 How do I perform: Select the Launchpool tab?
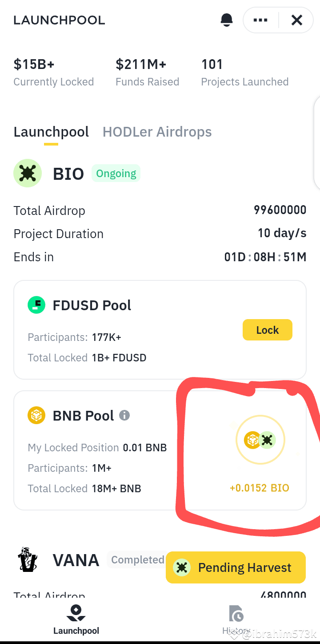click(51, 132)
